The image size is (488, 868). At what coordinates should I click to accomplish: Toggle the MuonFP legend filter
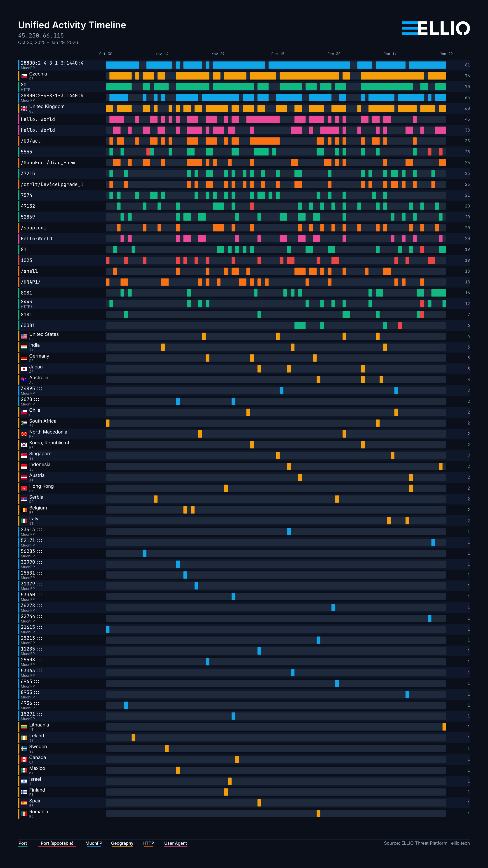coord(94,843)
